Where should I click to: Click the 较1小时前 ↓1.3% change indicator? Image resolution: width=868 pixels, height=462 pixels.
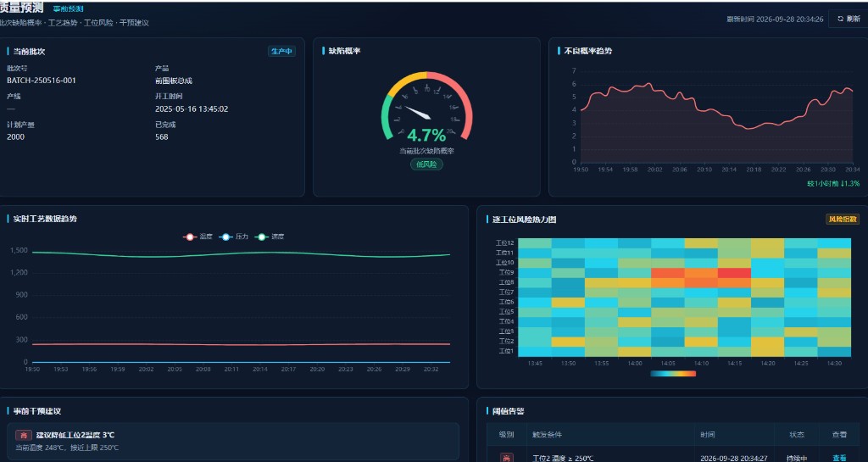833,184
